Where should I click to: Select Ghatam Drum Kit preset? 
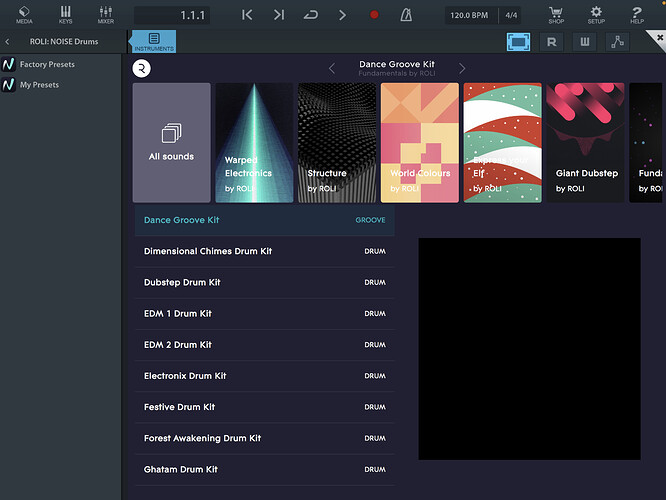[265, 469]
